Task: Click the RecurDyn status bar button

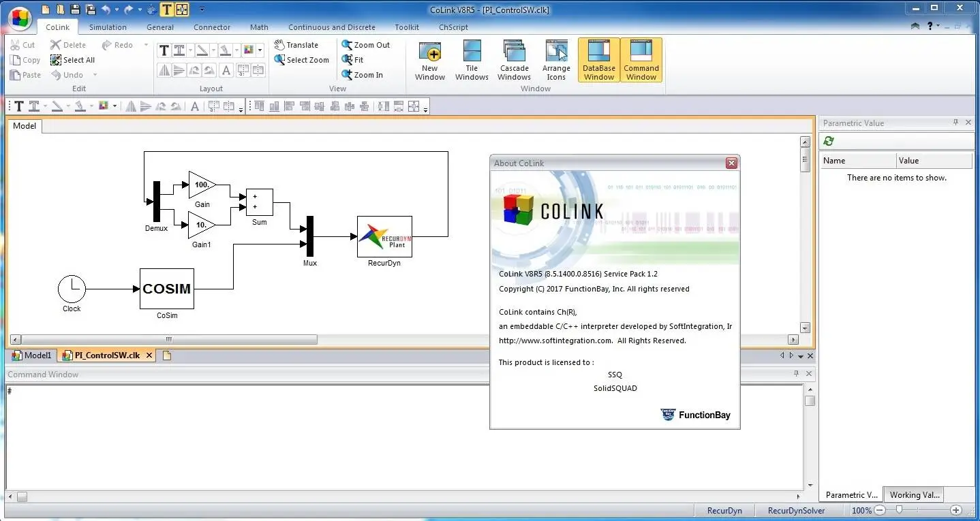Action: coord(724,510)
